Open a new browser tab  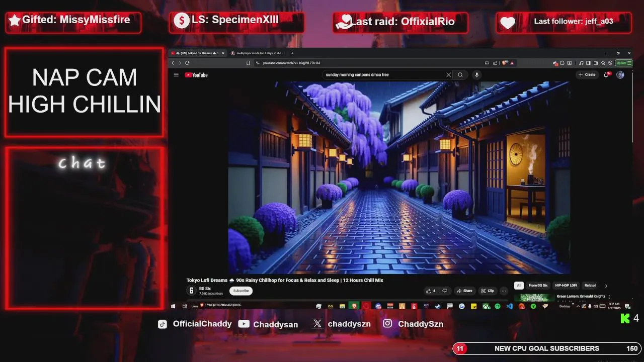(292, 53)
